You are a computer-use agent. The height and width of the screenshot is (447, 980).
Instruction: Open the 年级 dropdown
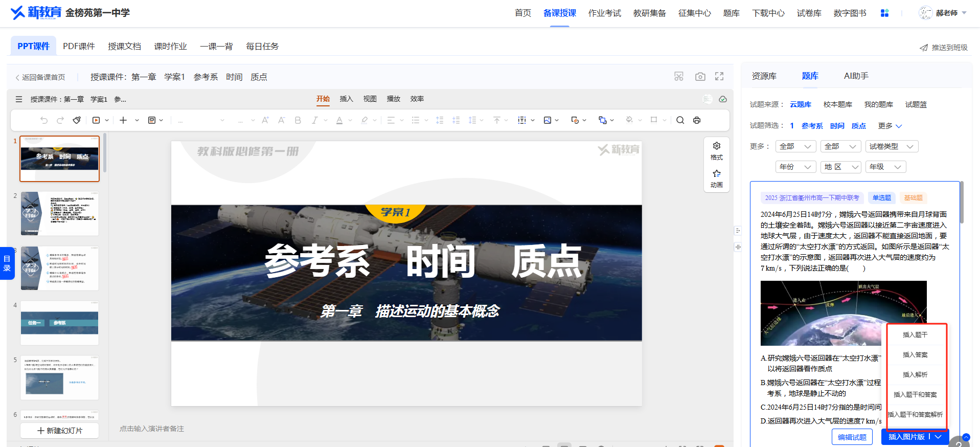(886, 167)
